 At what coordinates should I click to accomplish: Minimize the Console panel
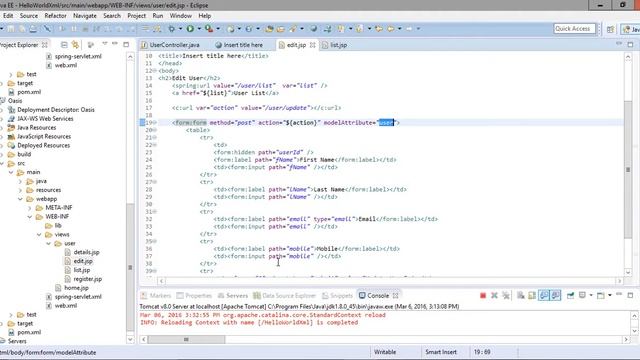(x=619, y=294)
